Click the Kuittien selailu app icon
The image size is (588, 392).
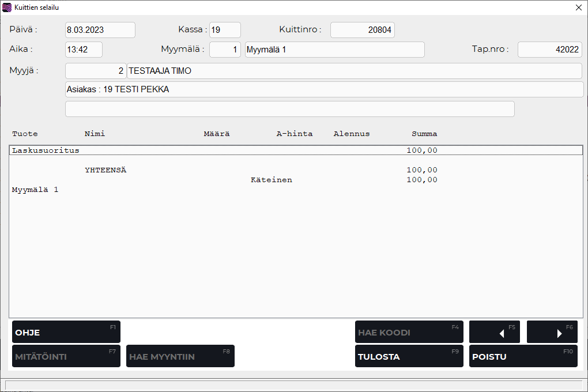point(7,7)
